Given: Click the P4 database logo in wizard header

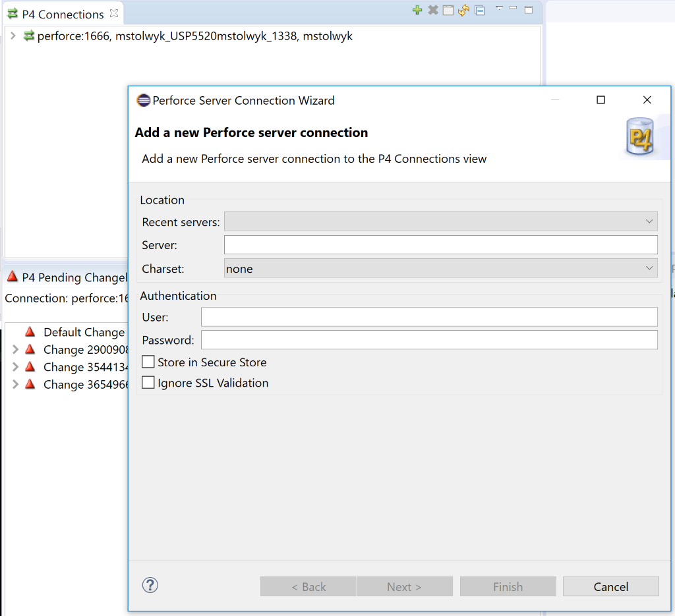Looking at the screenshot, I should tap(640, 136).
